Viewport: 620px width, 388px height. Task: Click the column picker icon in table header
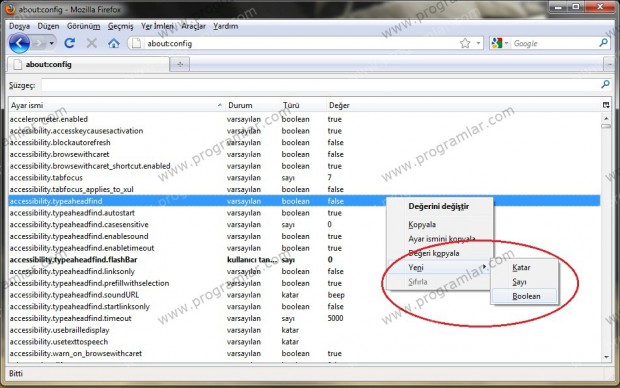(606, 105)
